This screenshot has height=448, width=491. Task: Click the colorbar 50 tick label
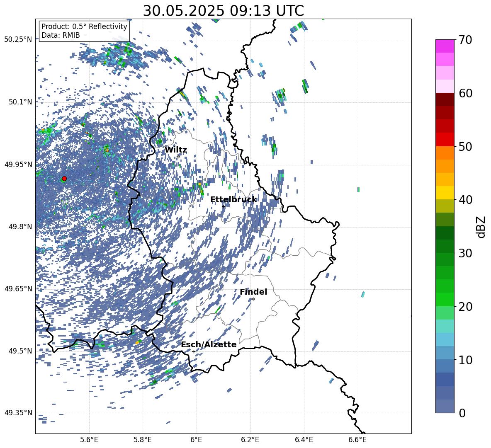[465, 146]
